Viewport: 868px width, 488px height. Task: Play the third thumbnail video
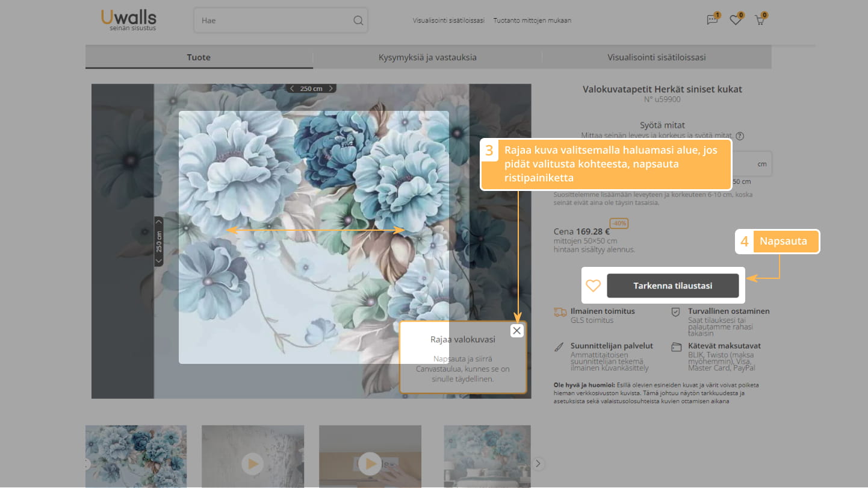click(x=370, y=463)
